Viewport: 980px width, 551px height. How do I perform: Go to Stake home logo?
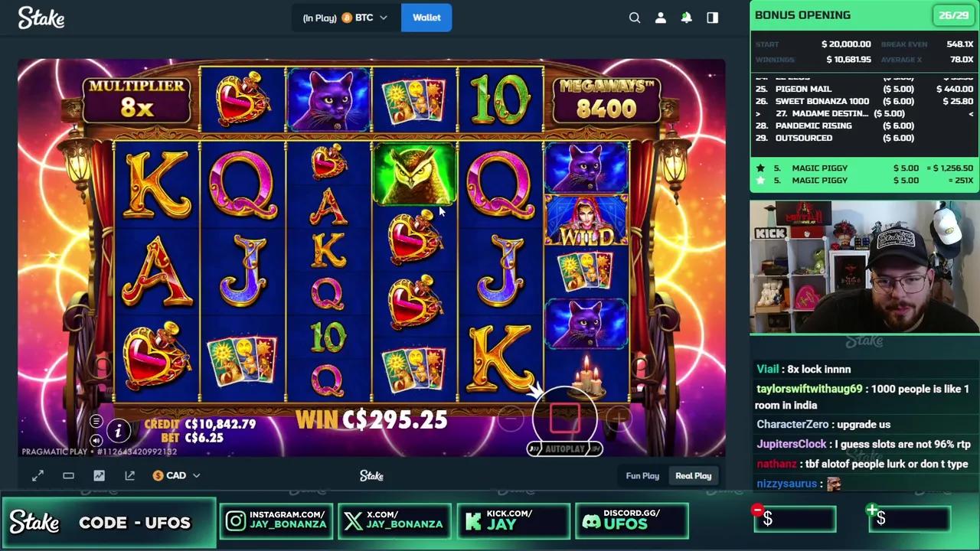click(41, 18)
